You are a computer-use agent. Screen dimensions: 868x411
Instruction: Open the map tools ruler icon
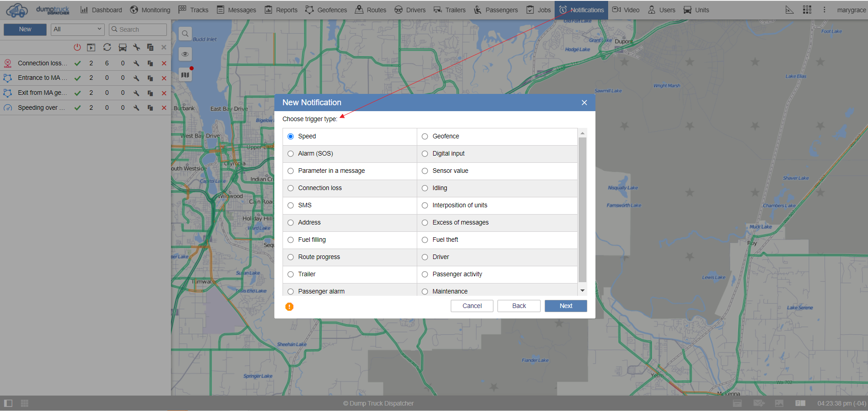coord(790,10)
